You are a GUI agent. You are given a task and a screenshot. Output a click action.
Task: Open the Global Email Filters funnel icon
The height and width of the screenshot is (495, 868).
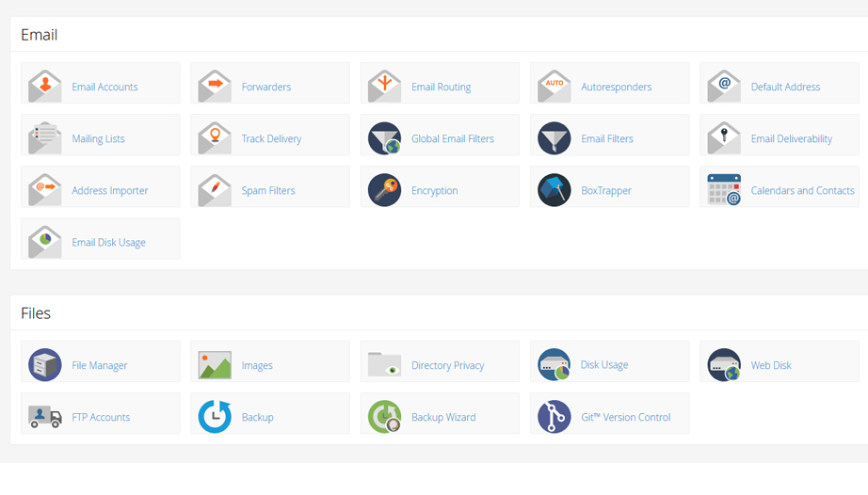[x=384, y=138]
